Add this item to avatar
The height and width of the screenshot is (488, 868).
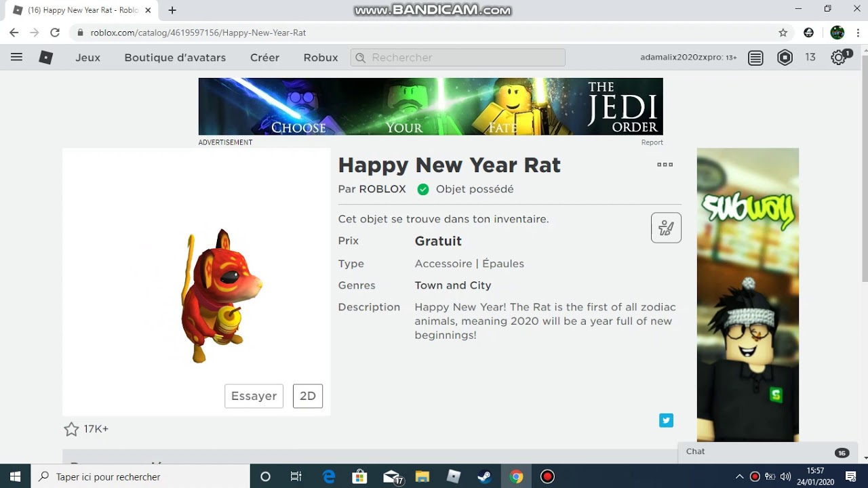pos(666,228)
